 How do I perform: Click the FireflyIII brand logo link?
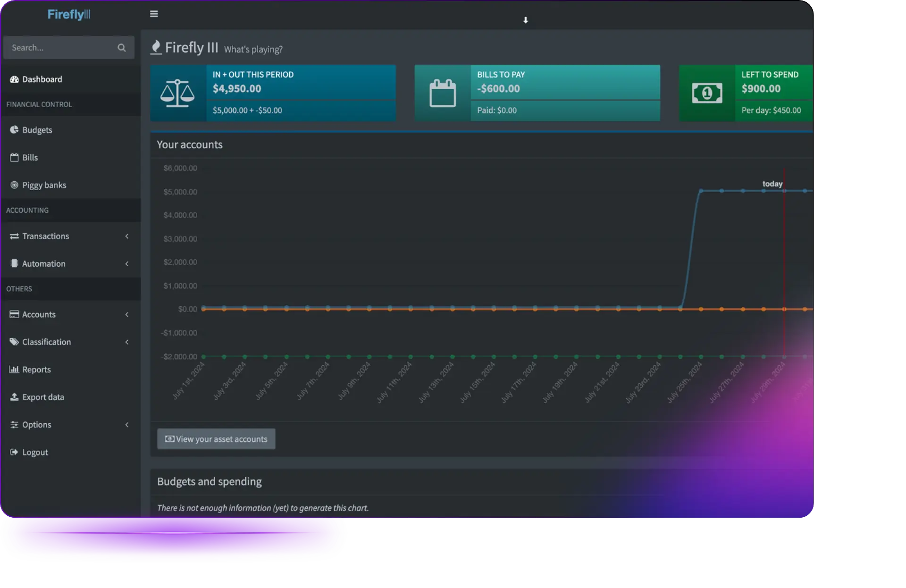coord(69,14)
